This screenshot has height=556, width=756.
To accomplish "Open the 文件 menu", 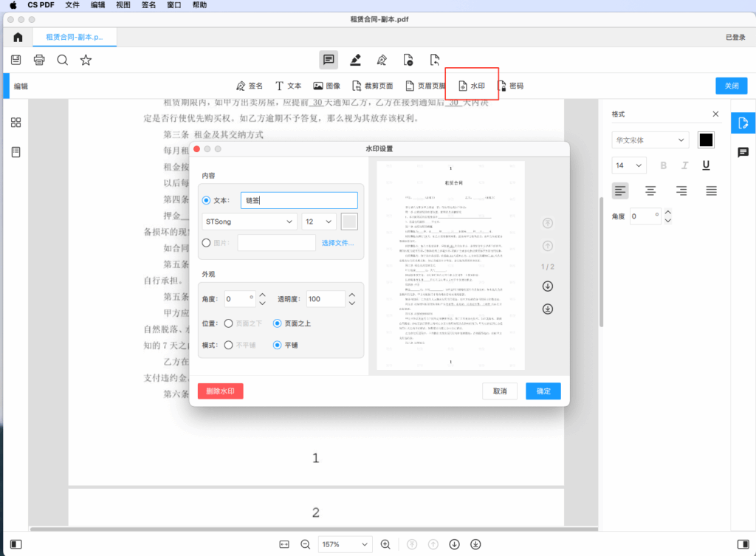I will [x=72, y=5].
